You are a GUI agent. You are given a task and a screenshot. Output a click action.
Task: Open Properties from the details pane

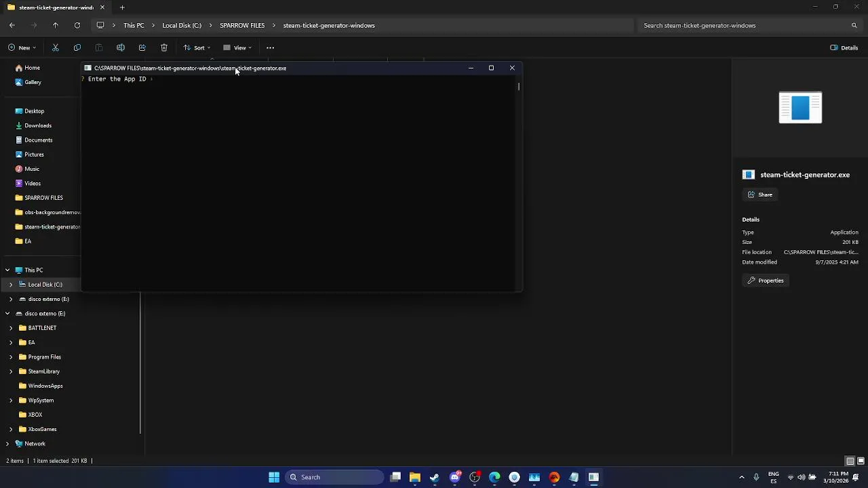pyautogui.click(x=766, y=281)
